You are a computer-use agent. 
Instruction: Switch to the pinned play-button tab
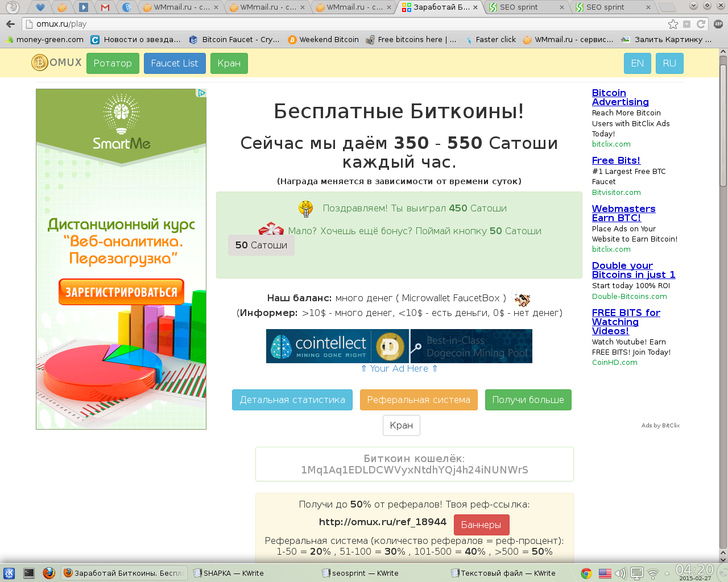[84, 7]
